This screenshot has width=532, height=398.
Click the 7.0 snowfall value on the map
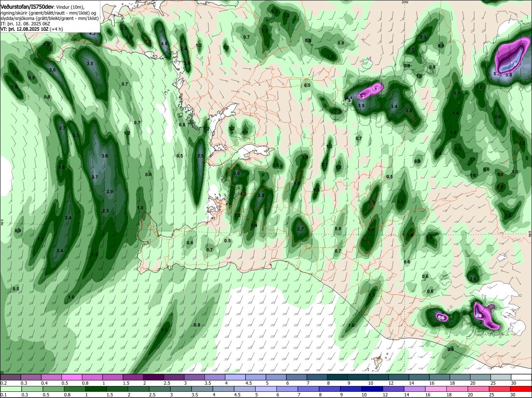pyautogui.click(x=513, y=64)
